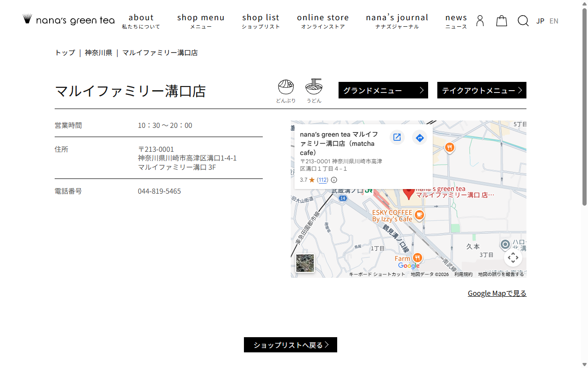The width and height of the screenshot is (588, 368).
Task: Open the shopping bag cart icon
Action: point(502,21)
